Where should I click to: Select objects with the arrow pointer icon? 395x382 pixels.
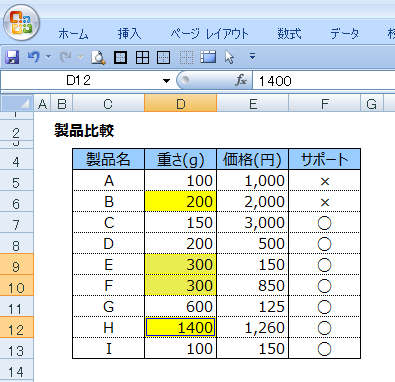click(x=229, y=57)
